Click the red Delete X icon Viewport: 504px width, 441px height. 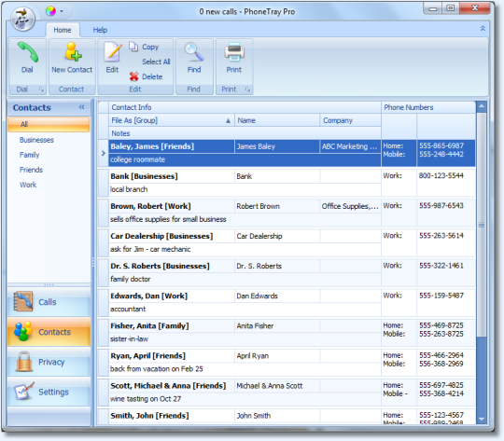(133, 76)
